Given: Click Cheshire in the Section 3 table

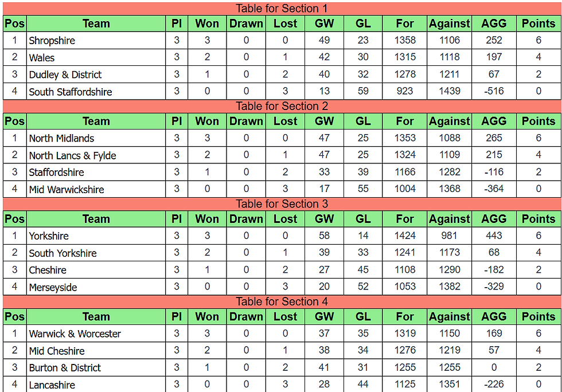Looking at the screenshot, I should (x=48, y=270).
